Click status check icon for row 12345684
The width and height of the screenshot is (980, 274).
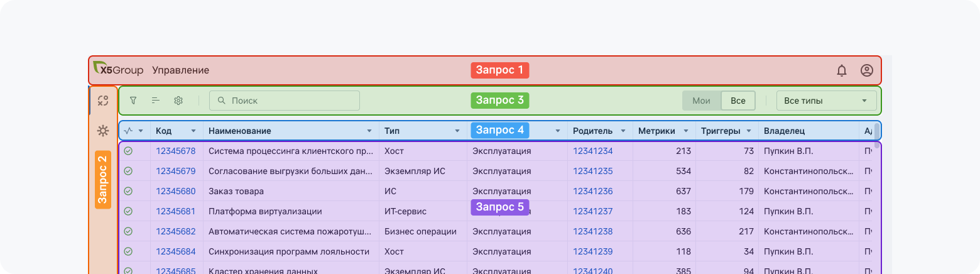[128, 251]
